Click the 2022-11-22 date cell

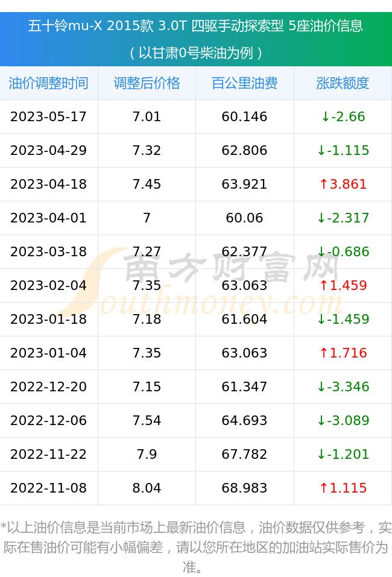pyautogui.click(x=49, y=454)
